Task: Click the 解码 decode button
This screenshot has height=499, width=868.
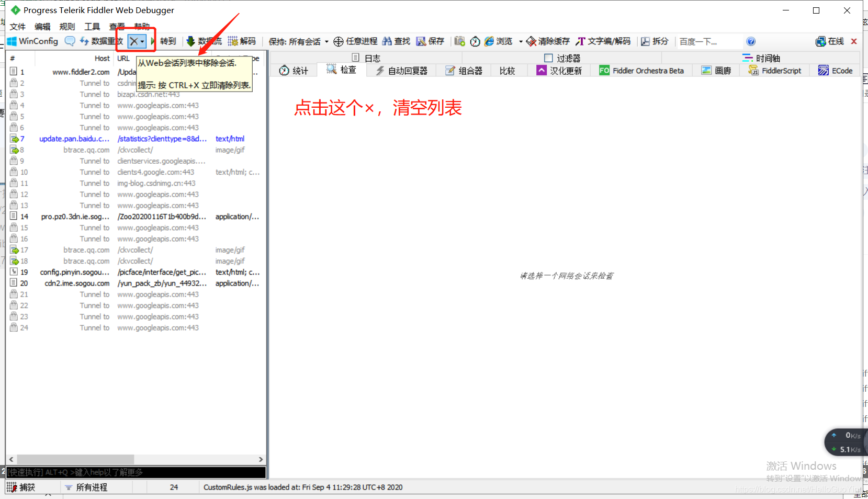Action: coord(242,41)
